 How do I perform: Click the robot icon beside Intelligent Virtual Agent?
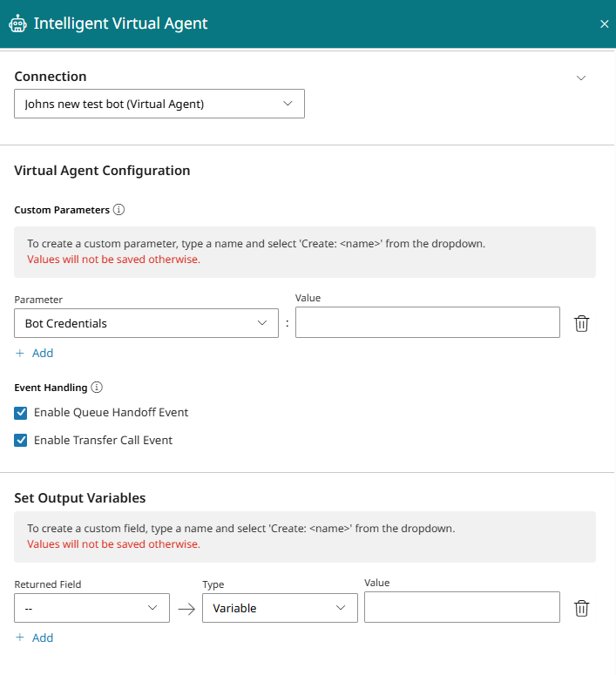coord(17,24)
